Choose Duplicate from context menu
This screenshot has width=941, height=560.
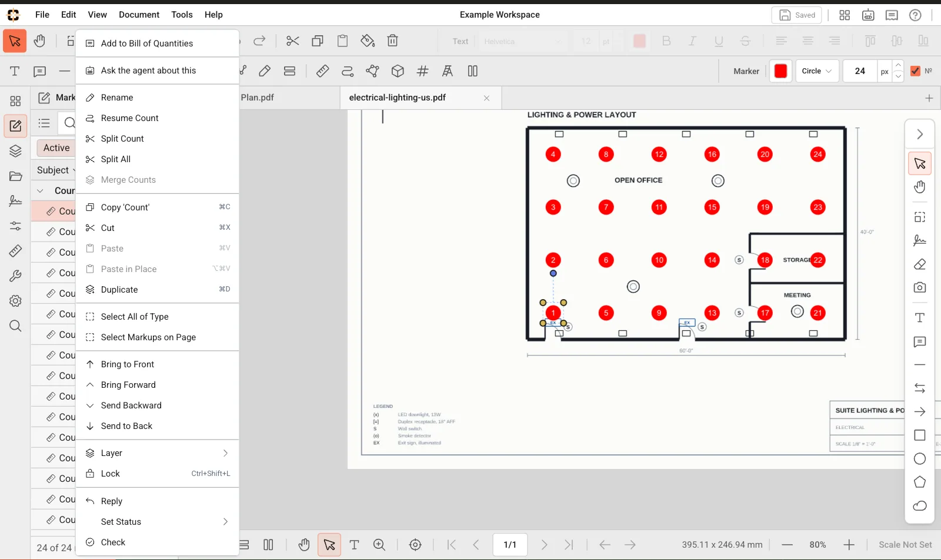pos(157,290)
